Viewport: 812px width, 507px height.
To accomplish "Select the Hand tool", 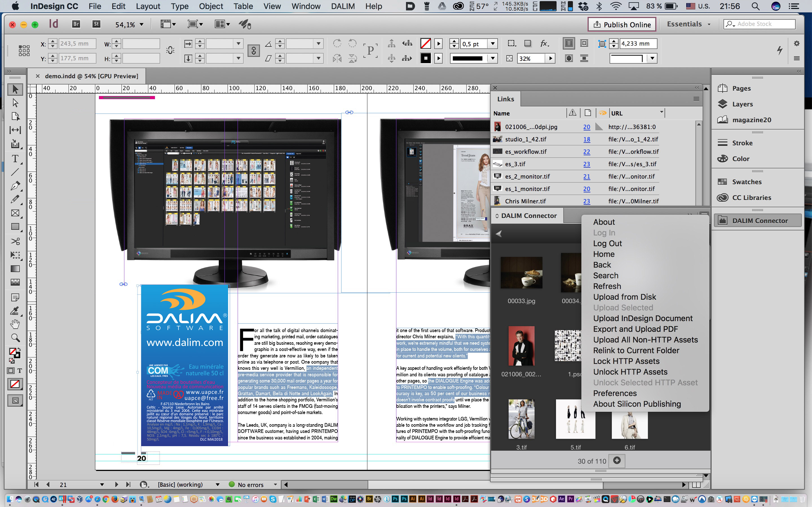I will coord(15,324).
